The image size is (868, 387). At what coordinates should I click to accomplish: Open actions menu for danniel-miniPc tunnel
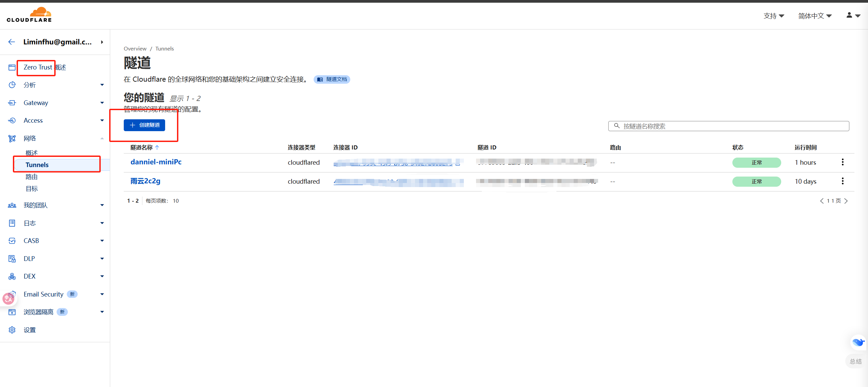point(842,162)
